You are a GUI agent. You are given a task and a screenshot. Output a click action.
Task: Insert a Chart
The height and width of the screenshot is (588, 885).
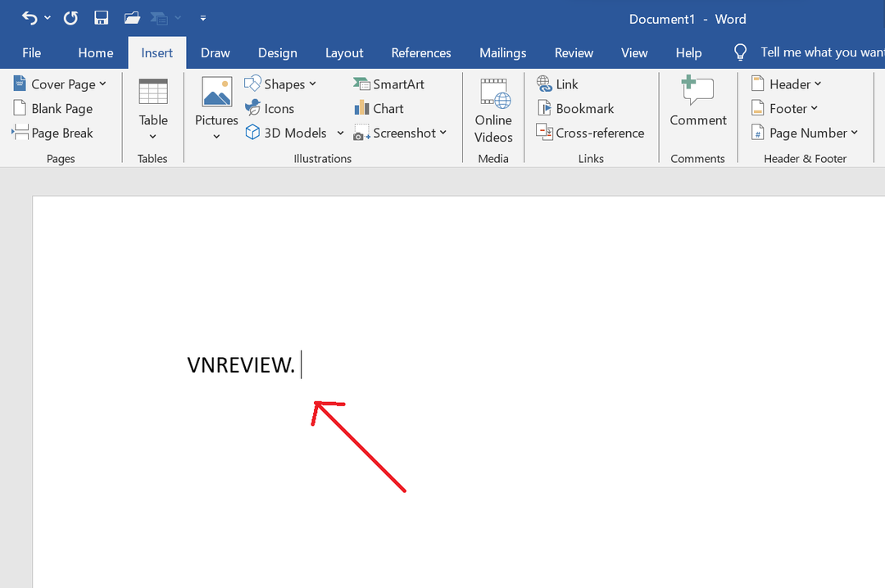[379, 108]
